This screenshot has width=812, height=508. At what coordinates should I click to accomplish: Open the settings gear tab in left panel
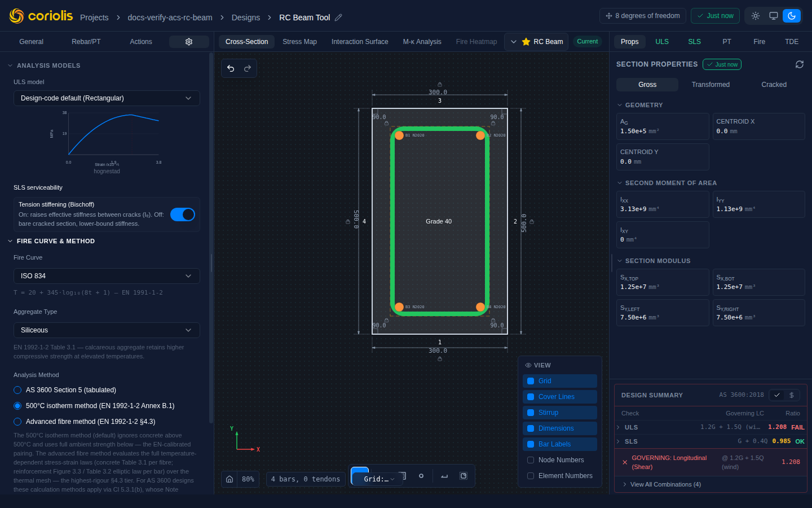(x=189, y=42)
